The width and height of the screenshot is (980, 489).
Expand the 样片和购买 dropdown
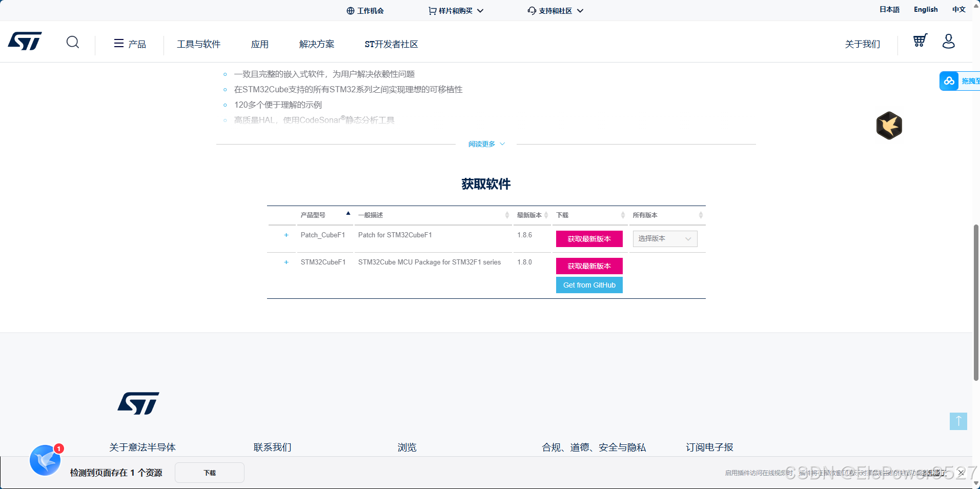(x=456, y=11)
